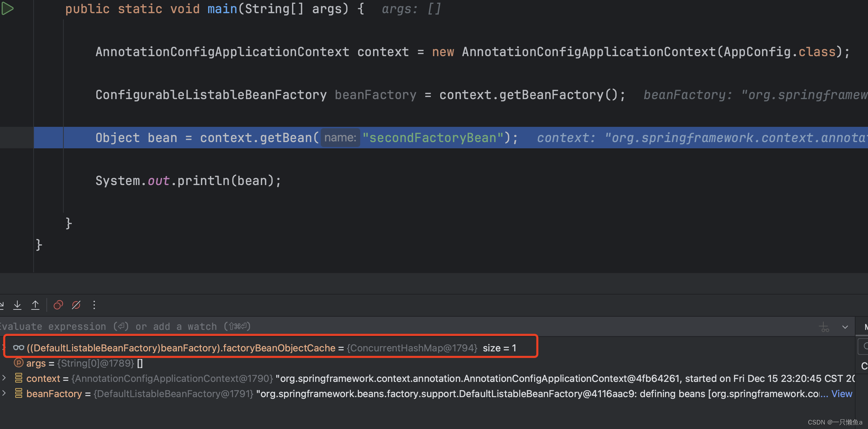The width and height of the screenshot is (868, 429).
Task: Click the field icon beside beanFactory variable
Action: 19,394
